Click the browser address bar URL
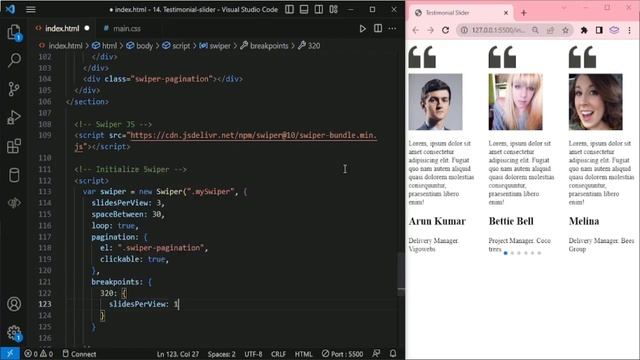This screenshot has width=640, height=360. [498, 30]
